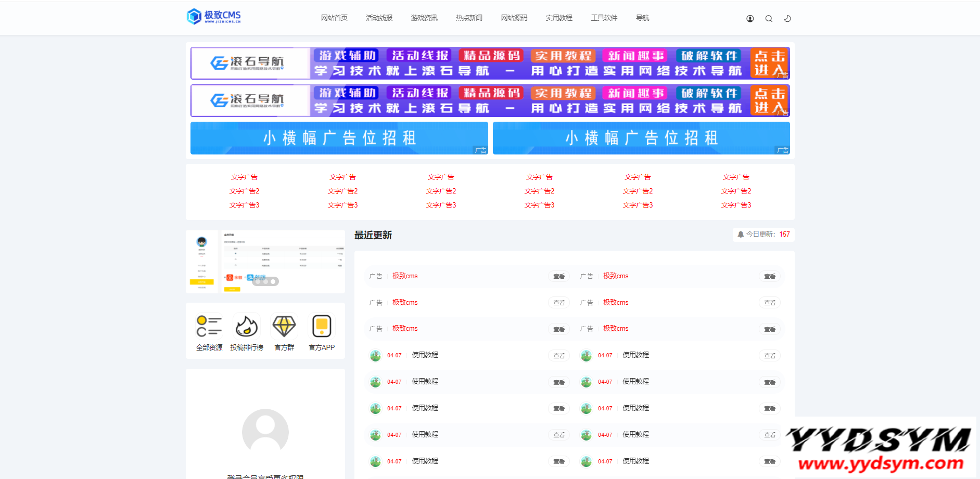Open the 网站源码 navigation item
This screenshot has height=479, width=980.
514,18
